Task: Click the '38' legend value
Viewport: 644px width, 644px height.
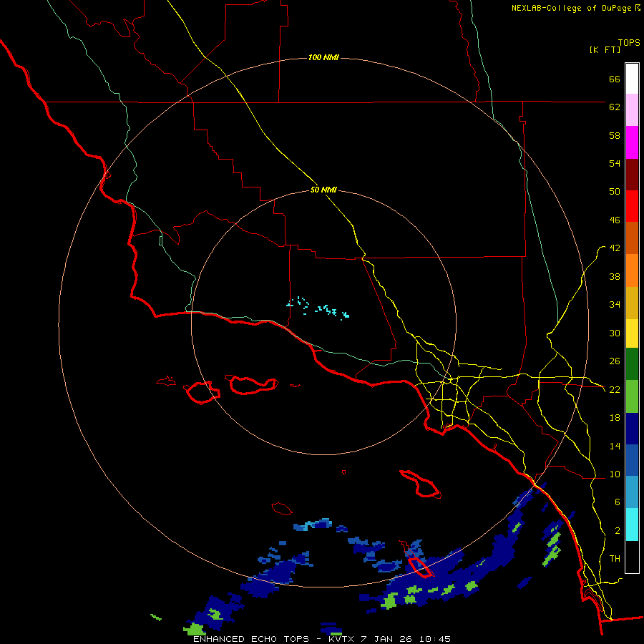Action: (615, 276)
